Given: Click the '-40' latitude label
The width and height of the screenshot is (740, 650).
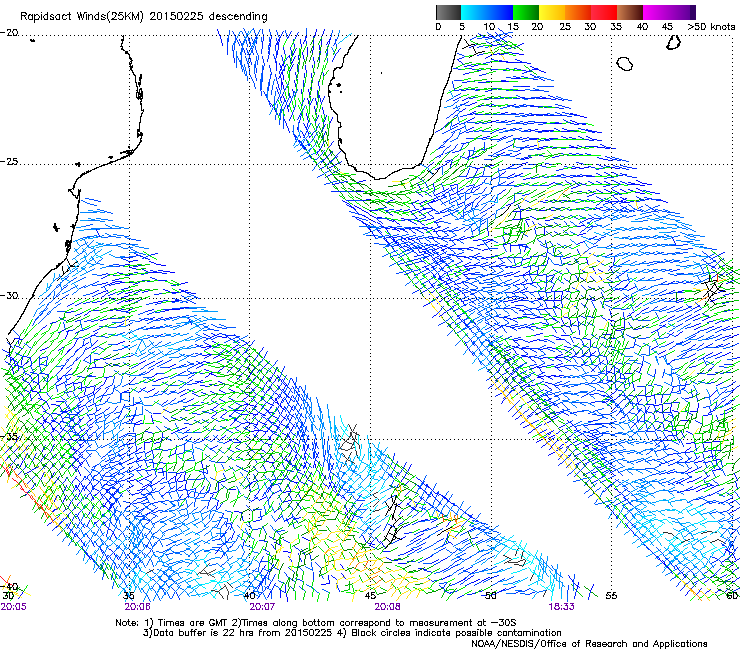Looking at the screenshot, I should pos(10,586).
